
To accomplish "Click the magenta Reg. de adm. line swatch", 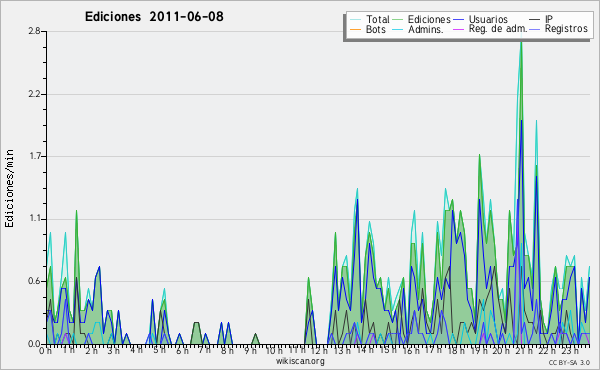I will point(458,29).
